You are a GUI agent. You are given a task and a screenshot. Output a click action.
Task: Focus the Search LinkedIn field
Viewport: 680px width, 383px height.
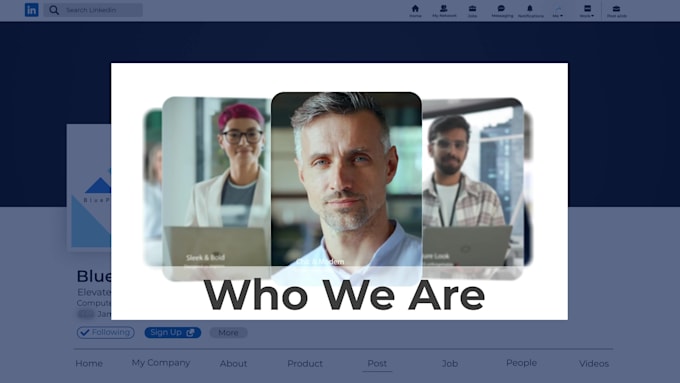pos(93,10)
